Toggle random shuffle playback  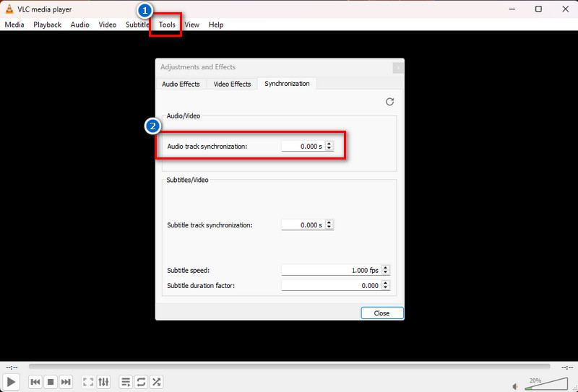tap(157, 382)
